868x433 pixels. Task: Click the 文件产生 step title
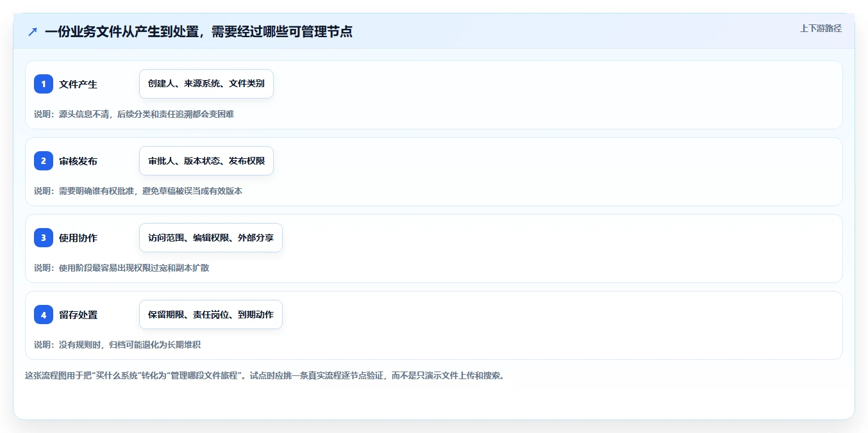[78, 84]
